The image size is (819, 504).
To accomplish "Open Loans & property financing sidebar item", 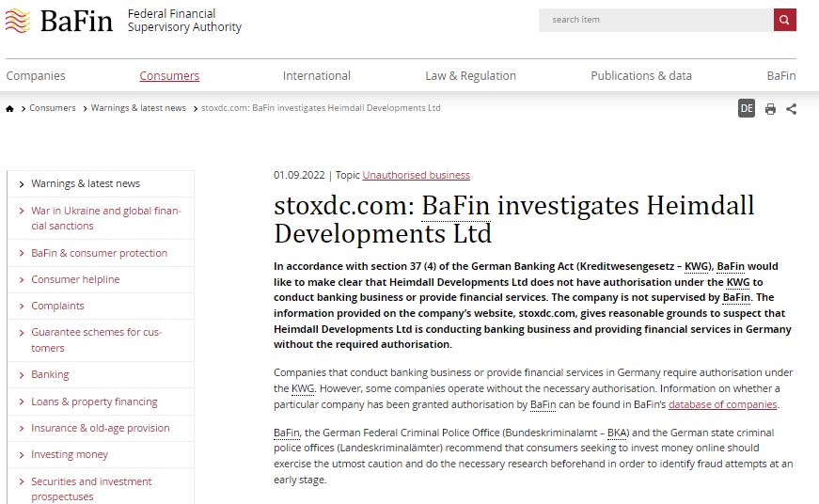I will [94, 402].
